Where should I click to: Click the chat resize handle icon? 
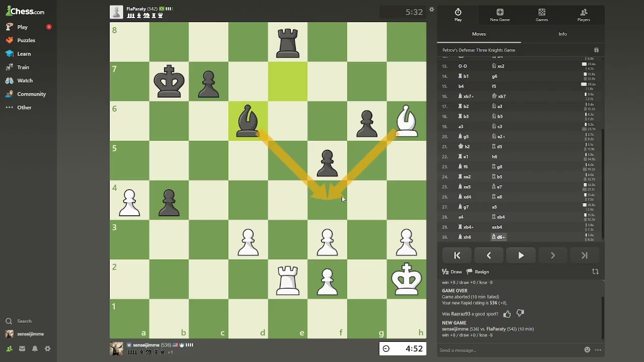click(x=603, y=281)
